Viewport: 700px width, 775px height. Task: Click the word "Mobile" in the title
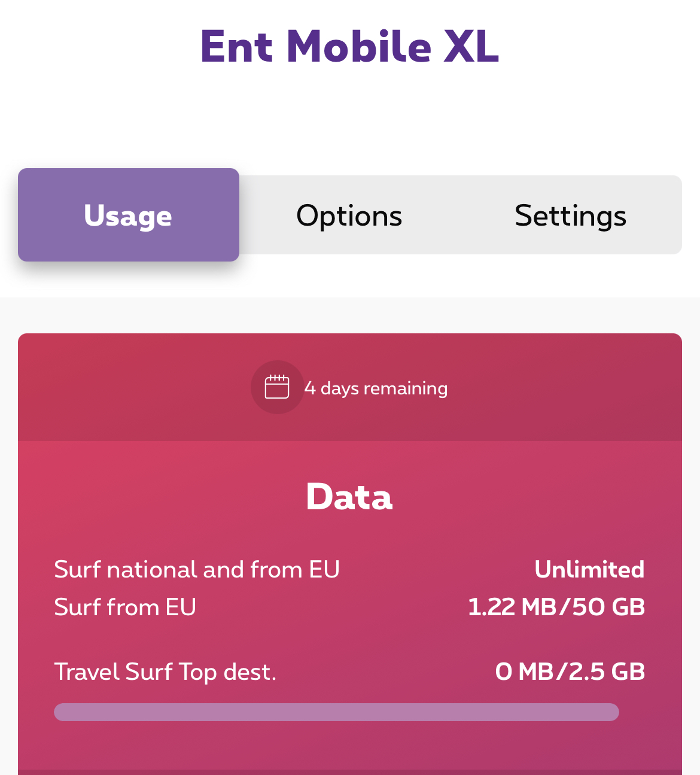click(359, 47)
